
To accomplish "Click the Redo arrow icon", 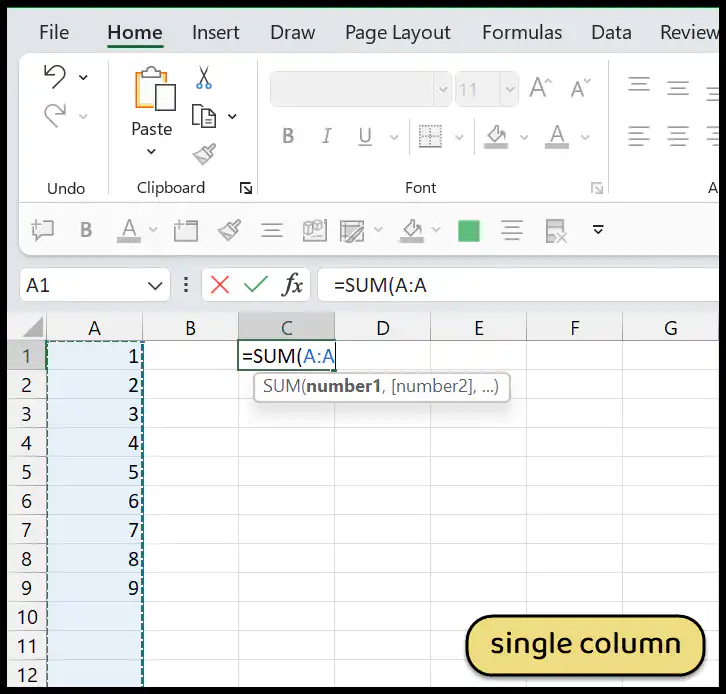I will click(x=55, y=115).
